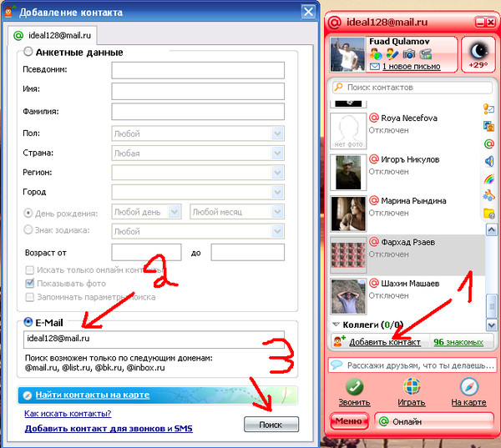501x448 pixels.
Task: Click the compass На карте icon
Action: (x=468, y=387)
